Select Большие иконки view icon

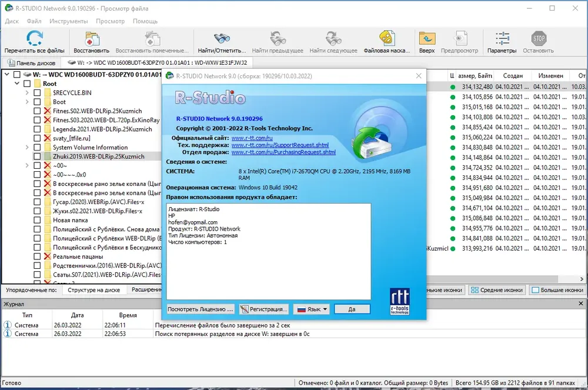pyautogui.click(x=536, y=290)
